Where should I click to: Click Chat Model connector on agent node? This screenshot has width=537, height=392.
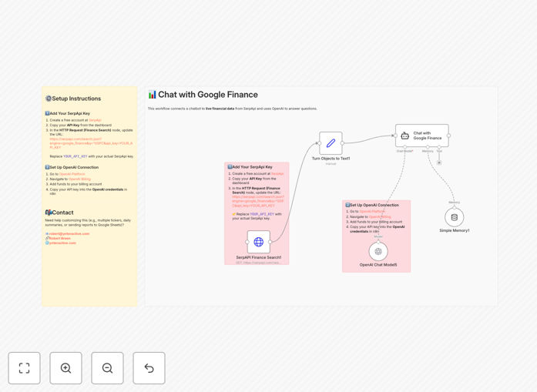pyautogui.click(x=404, y=147)
